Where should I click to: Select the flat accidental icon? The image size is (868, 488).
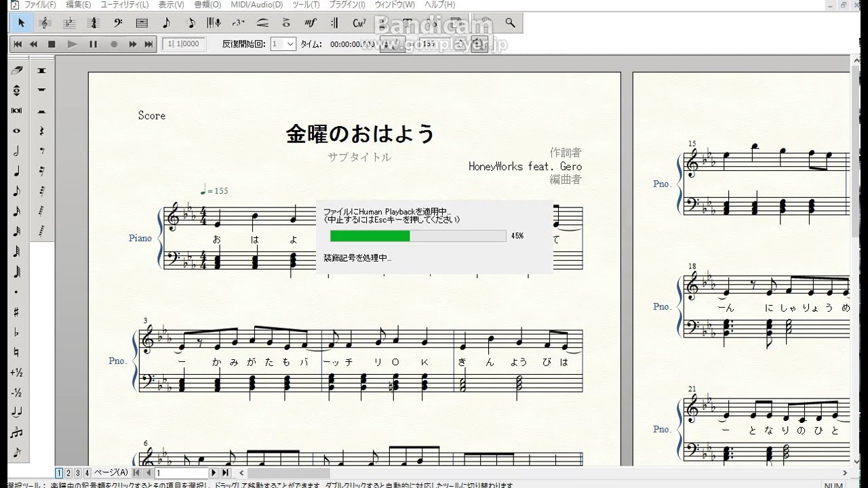pyautogui.click(x=17, y=332)
